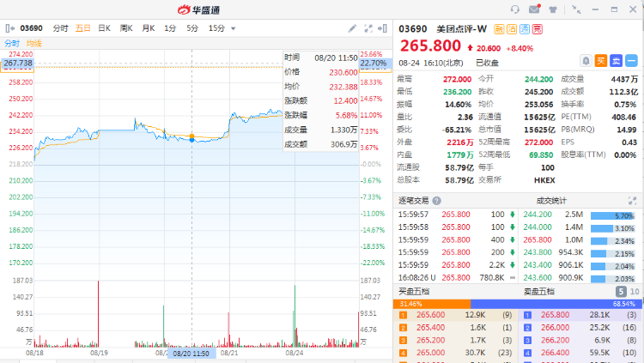Click the 15:59:57 tick trade row
644x363 pixels.
(x=455, y=215)
